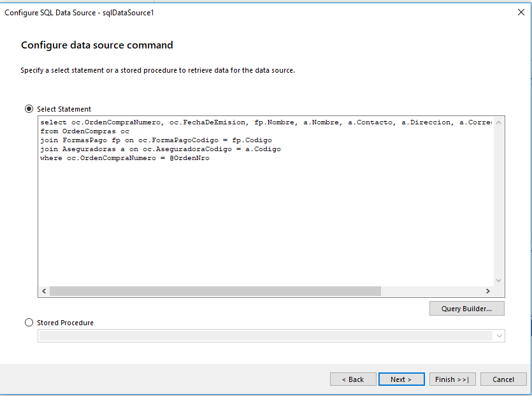Click the horizontal scrollbar left arrow
Viewport: 532px width, 396px height.
(44, 291)
